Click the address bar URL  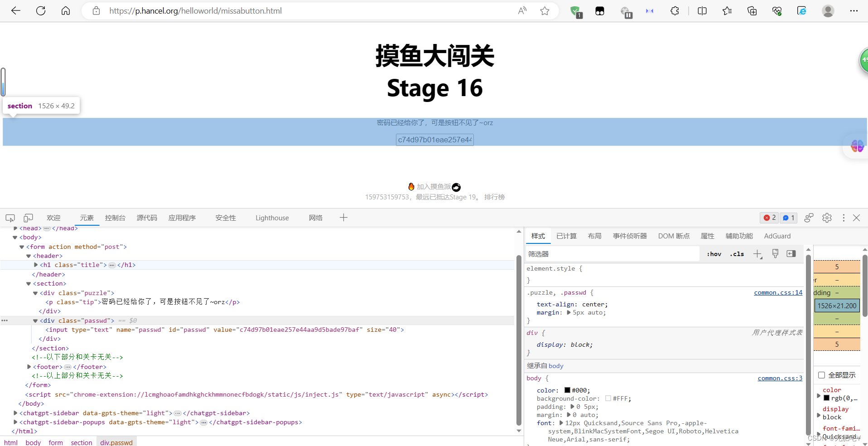195,11
